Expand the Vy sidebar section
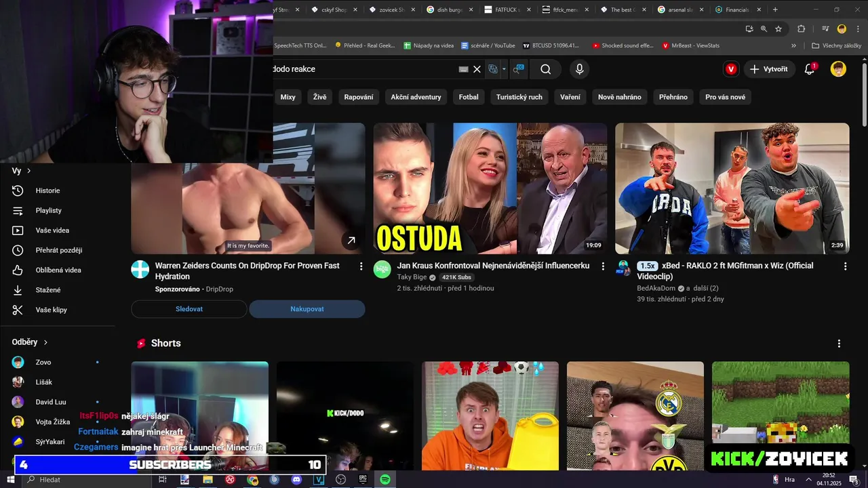 click(x=22, y=171)
